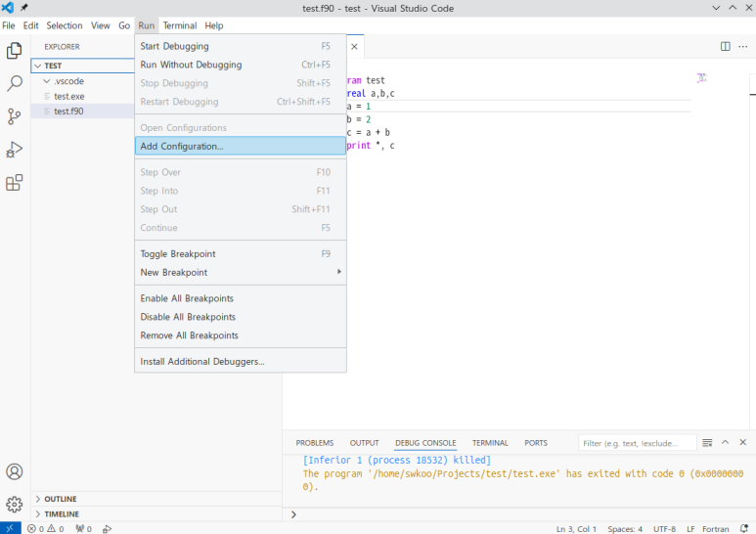Close the Run menu

coord(147,25)
